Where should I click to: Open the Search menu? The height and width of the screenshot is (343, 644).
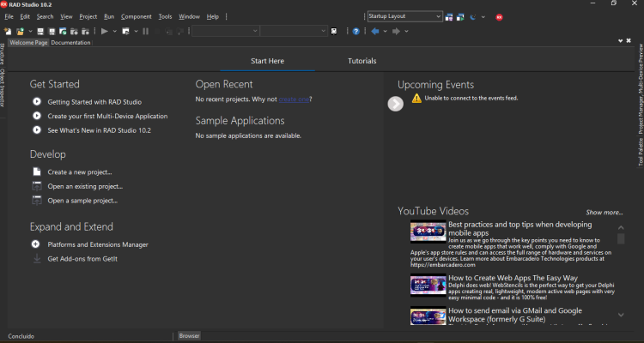46,16
